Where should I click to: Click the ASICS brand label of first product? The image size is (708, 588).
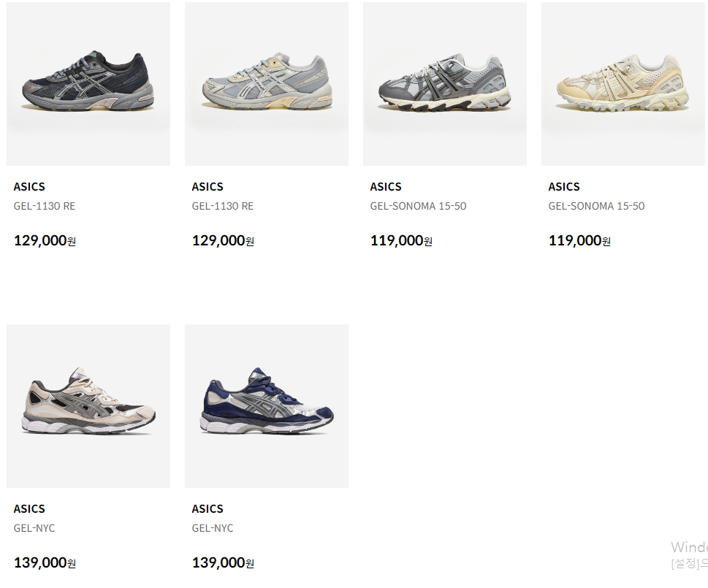pos(29,187)
